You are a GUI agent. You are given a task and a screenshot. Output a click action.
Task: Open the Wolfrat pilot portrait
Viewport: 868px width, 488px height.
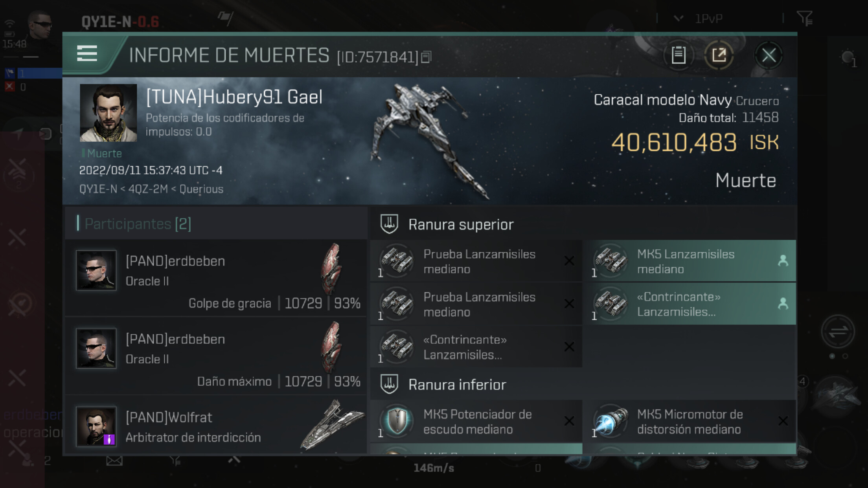click(x=96, y=426)
